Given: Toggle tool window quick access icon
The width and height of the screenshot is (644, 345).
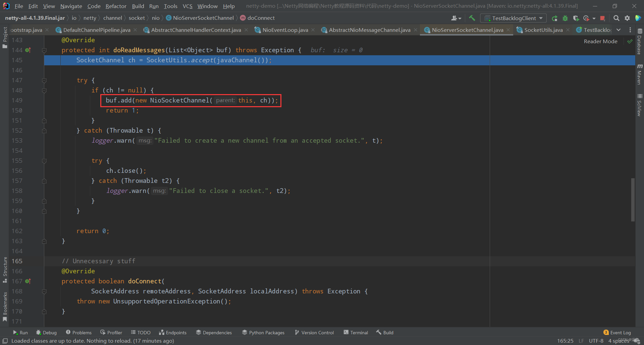Looking at the screenshot, I should point(5,341).
